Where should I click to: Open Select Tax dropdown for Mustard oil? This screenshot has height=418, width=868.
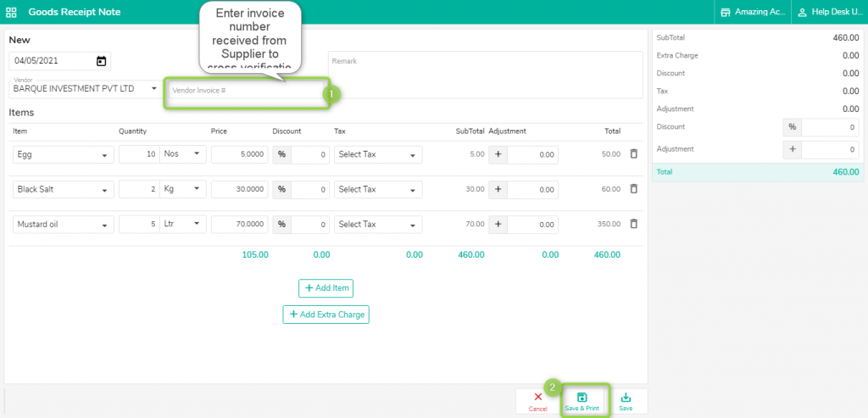click(378, 224)
